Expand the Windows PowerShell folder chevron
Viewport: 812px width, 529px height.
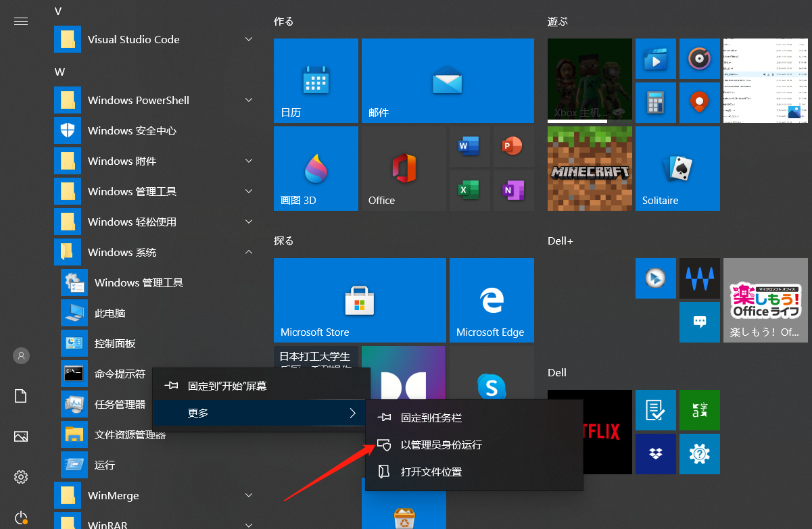[249, 100]
